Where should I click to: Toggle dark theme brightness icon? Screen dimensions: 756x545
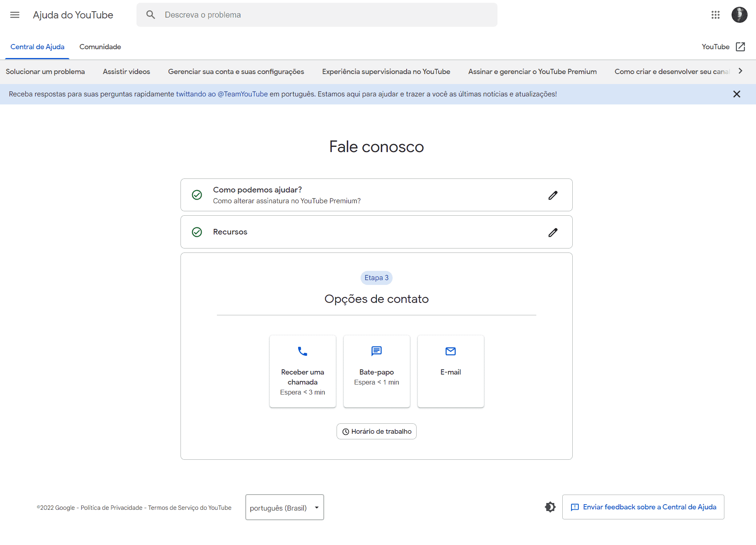click(550, 507)
